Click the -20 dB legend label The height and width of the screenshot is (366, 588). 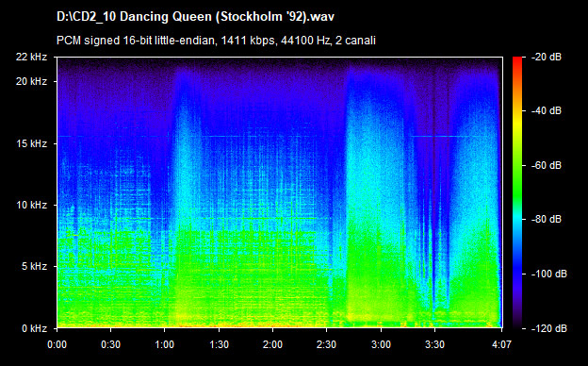pyautogui.click(x=547, y=57)
